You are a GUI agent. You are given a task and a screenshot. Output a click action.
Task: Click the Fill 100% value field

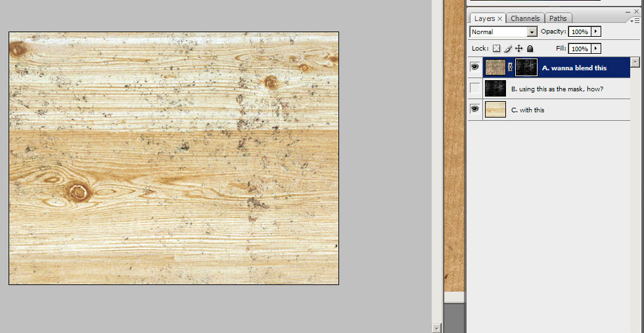pyautogui.click(x=580, y=49)
